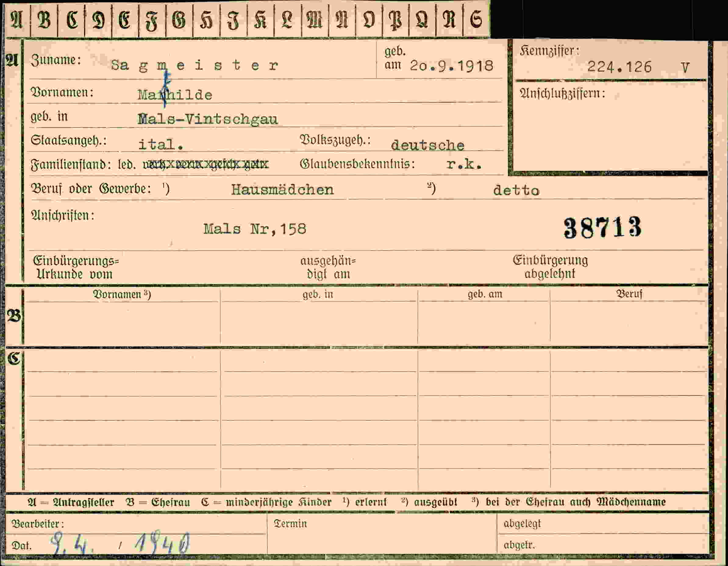Select the letter N index tab

pyautogui.click(x=342, y=20)
